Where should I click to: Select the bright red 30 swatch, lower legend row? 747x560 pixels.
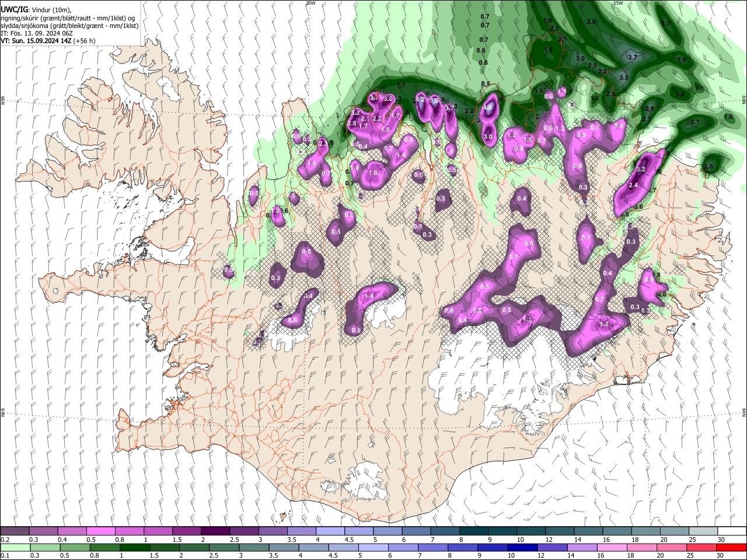pos(731,548)
